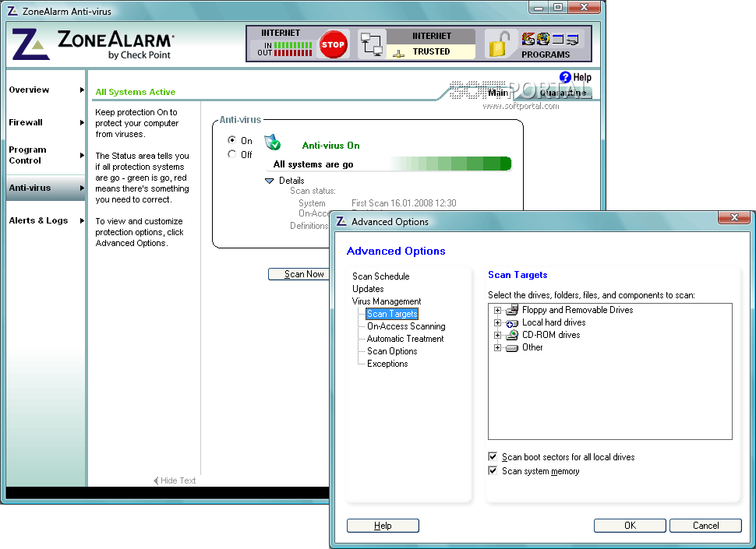Expand the Local hard drives node
Image resolution: width=756 pixels, height=549 pixels.
pyautogui.click(x=497, y=322)
